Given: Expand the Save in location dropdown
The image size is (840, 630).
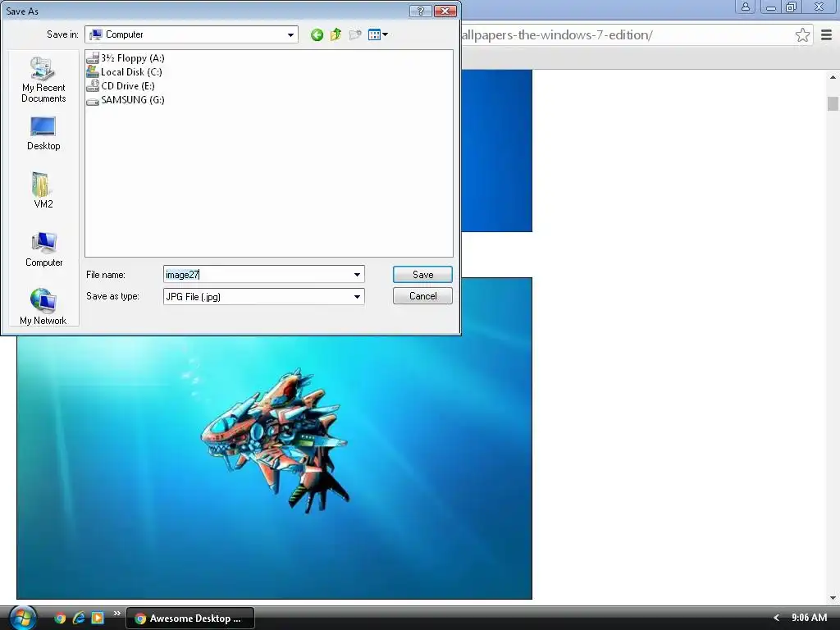Looking at the screenshot, I should tap(290, 34).
